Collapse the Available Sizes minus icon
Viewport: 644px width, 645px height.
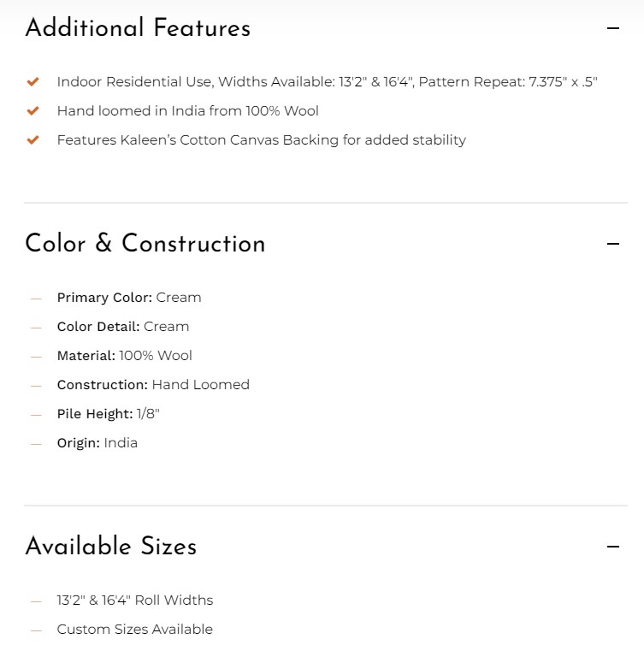point(612,547)
